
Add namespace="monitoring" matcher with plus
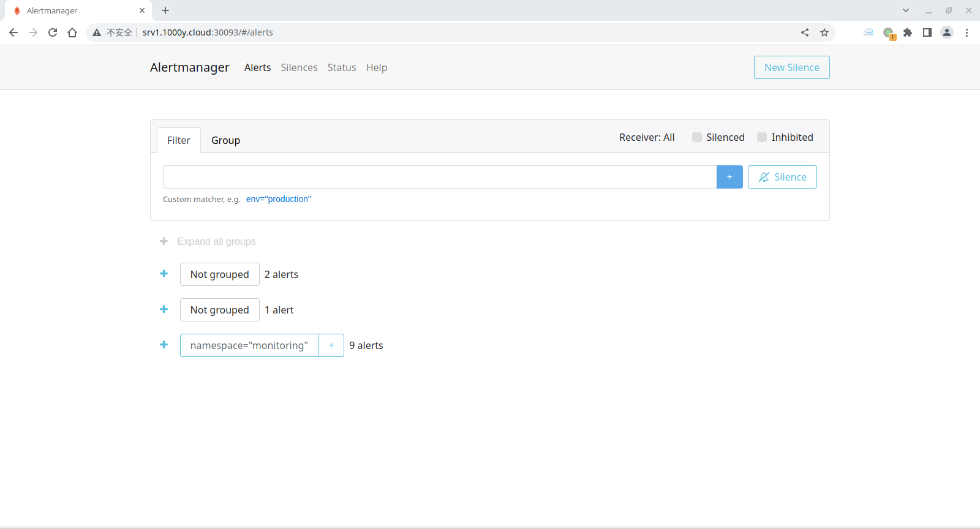[331, 345]
